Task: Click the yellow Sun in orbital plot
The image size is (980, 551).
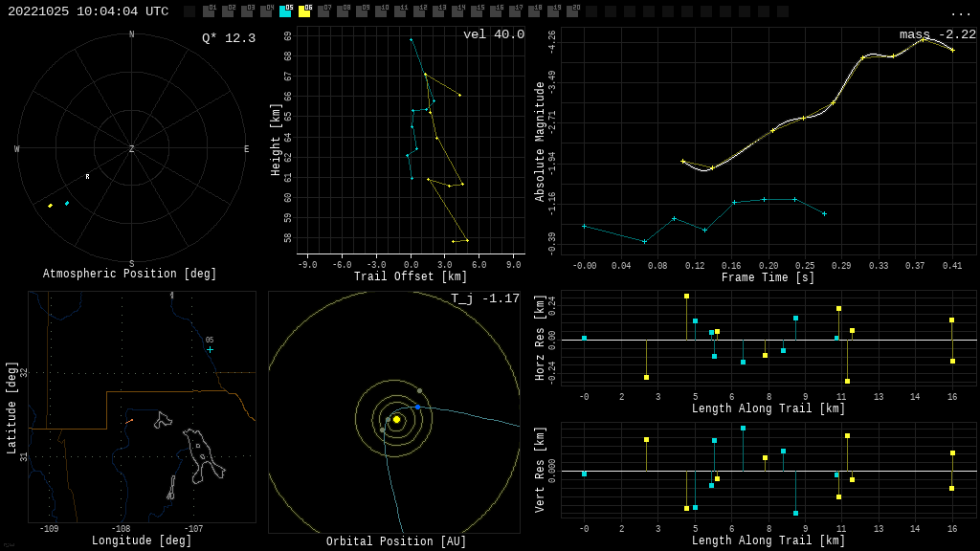Action: (396, 419)
